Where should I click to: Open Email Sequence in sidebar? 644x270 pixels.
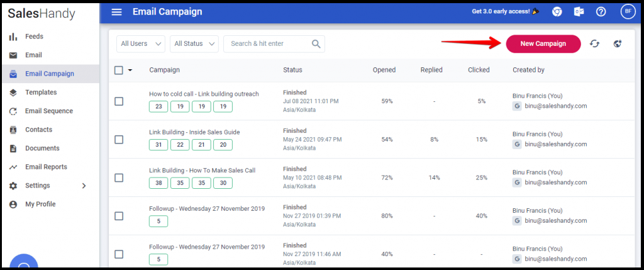(x=49, y=111)
